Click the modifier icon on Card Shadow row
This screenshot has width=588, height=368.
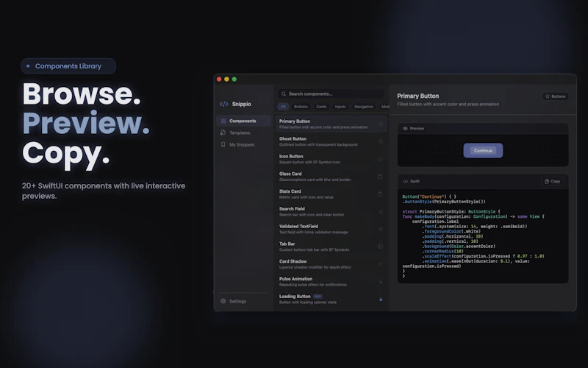(x=380, y=264)
